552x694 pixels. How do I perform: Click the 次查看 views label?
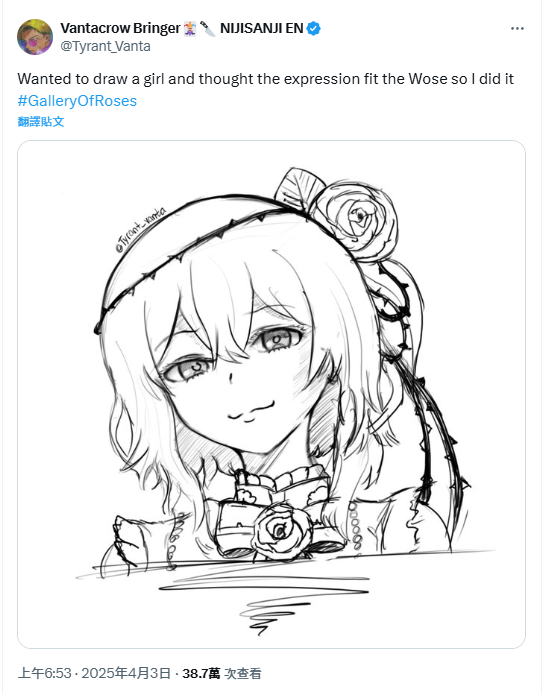[243, 673]
